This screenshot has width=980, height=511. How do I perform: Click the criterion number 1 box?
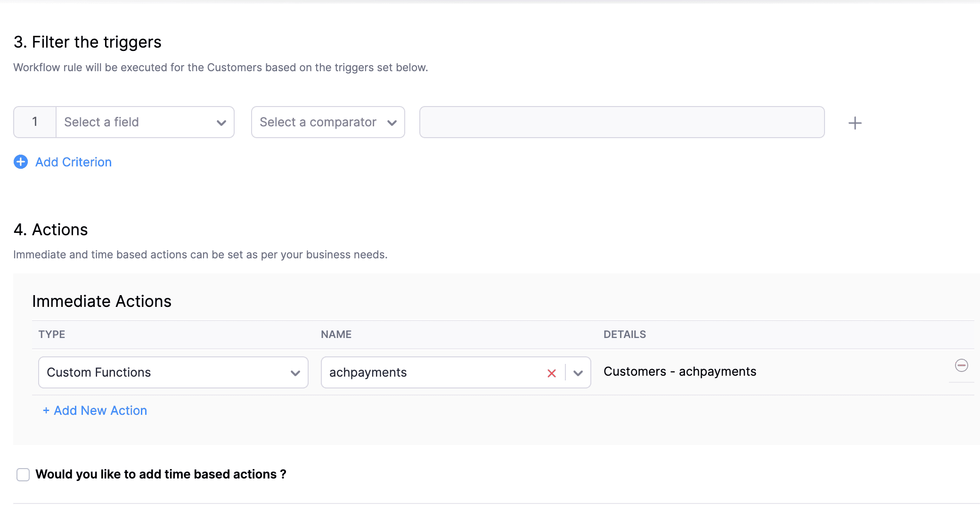tap(35, 122)
